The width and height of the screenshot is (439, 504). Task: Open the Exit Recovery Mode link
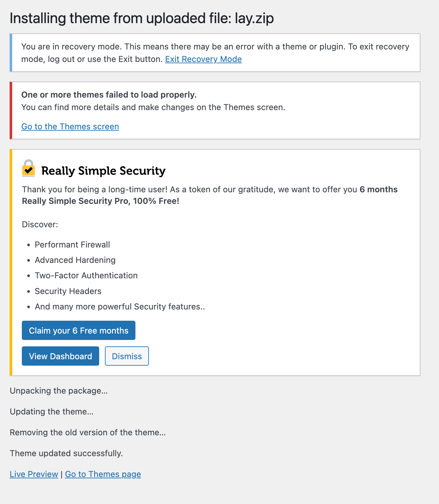[203, 59]
